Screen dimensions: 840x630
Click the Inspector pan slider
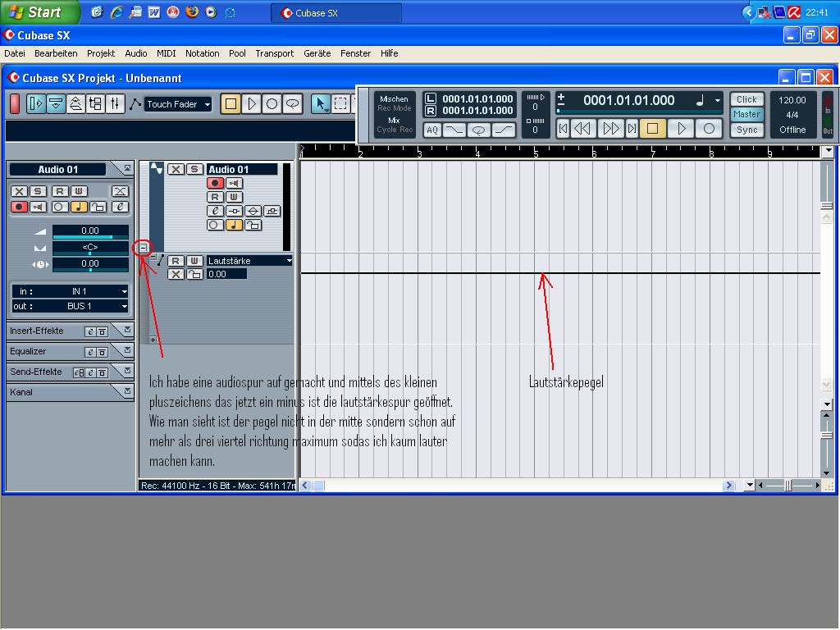(90, 248)
